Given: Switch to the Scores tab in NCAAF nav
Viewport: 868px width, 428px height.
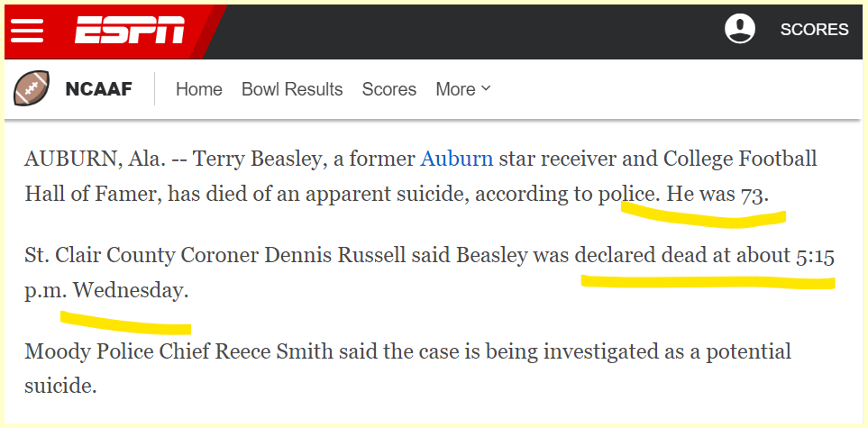Looking at the screenshot, I should pyautogui.click(x=388, y=89).
